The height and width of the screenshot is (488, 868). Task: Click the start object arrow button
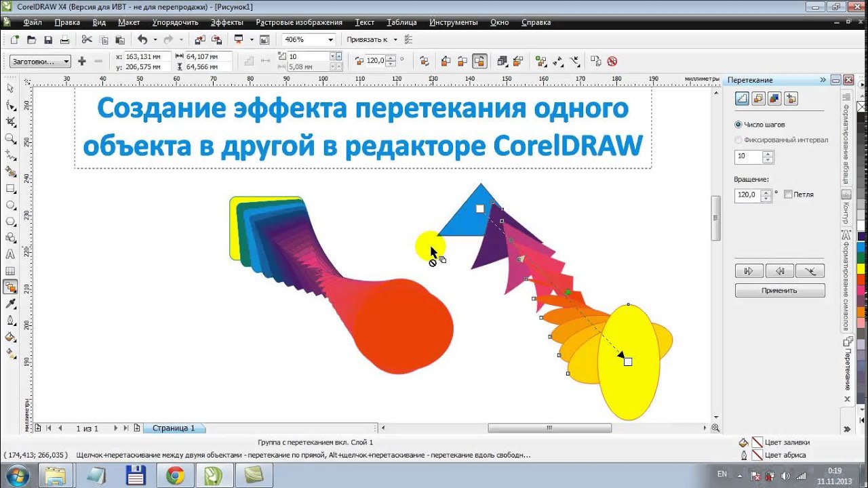(749, 271)
